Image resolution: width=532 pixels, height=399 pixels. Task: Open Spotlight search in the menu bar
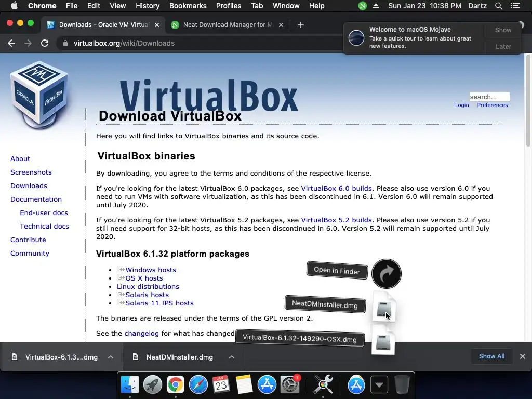(498, 6)
